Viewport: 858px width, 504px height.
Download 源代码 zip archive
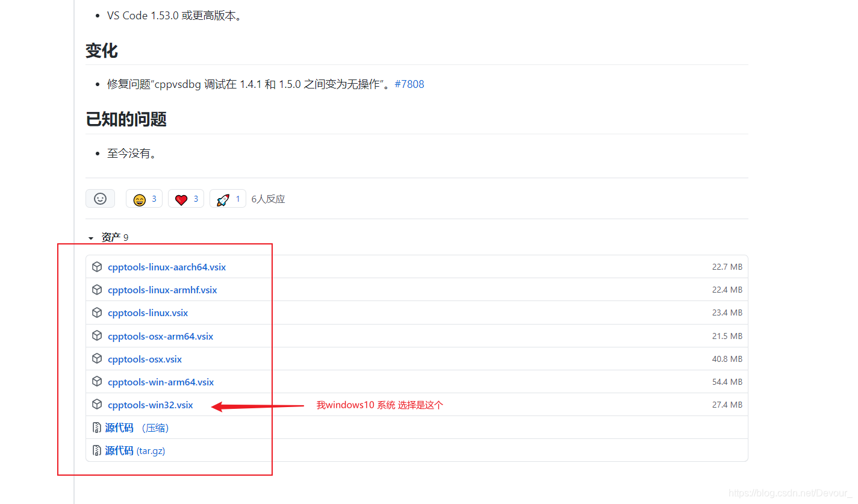(137, 428)
